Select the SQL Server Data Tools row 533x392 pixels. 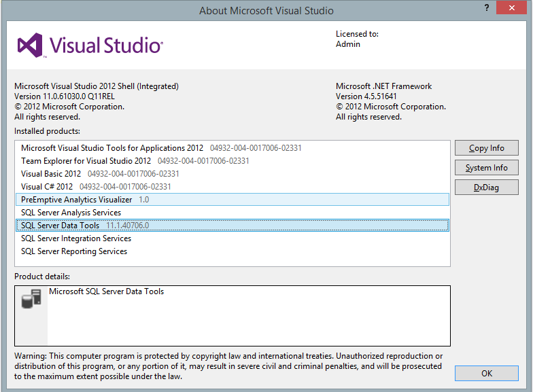tap(233, 226)
